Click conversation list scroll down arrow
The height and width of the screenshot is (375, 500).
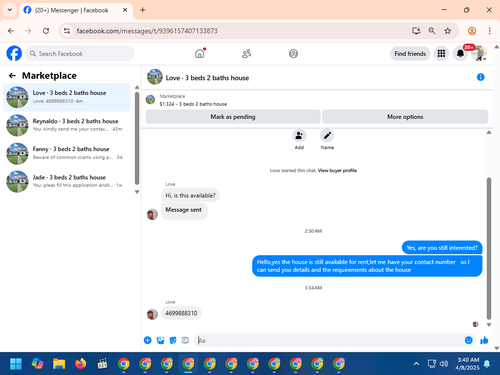point(137,192)
